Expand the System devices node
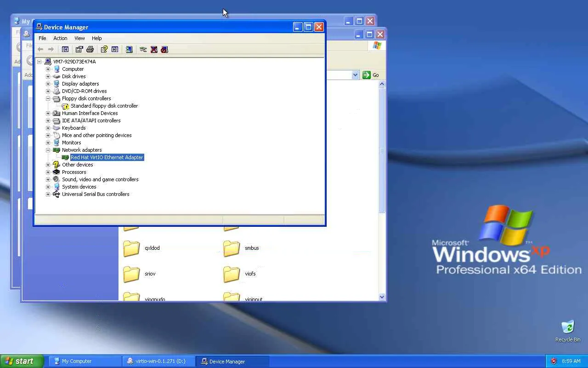This screenshot has height=368, width=588. [48, 187]
